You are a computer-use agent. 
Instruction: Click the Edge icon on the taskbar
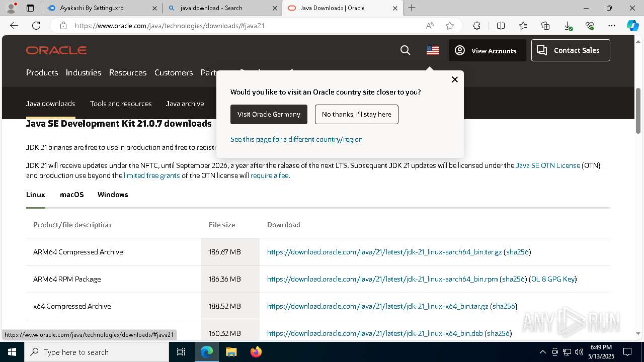point(207,352)
